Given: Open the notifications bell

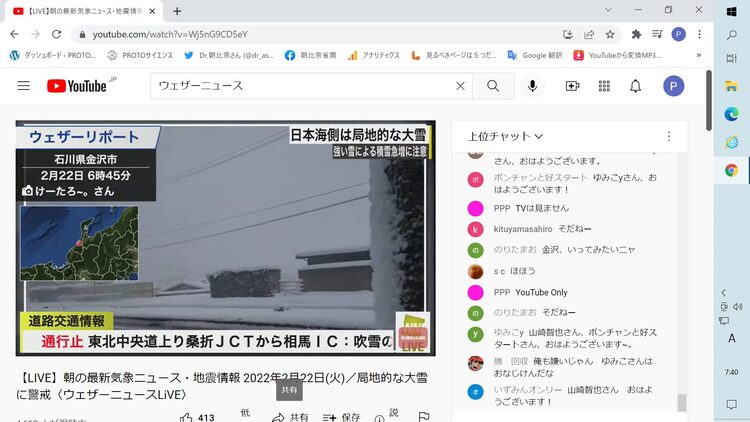Looking at the screenshot, I should point(635,86).
